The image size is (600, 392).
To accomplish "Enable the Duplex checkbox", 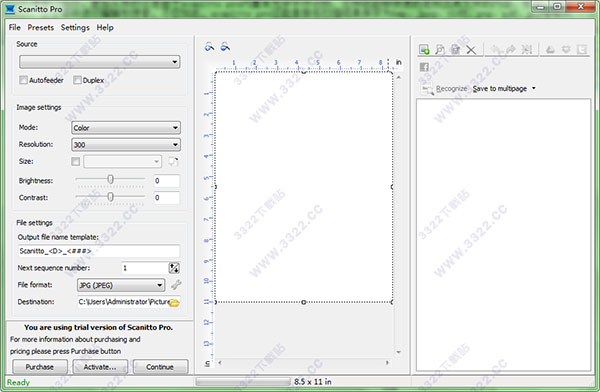I will click(x=77, y=80).
